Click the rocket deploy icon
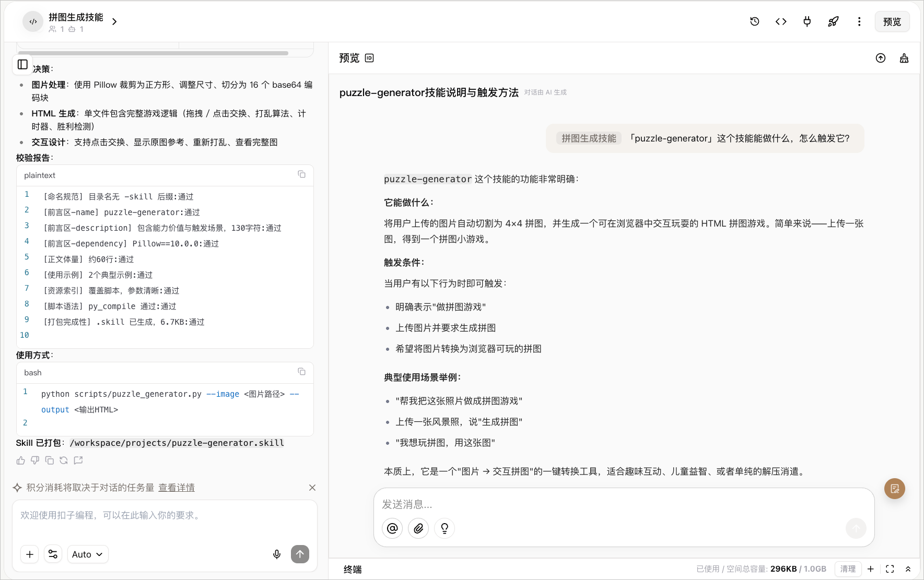The width and height of the screenshot is (924, 580). click(x=833, y=21)
